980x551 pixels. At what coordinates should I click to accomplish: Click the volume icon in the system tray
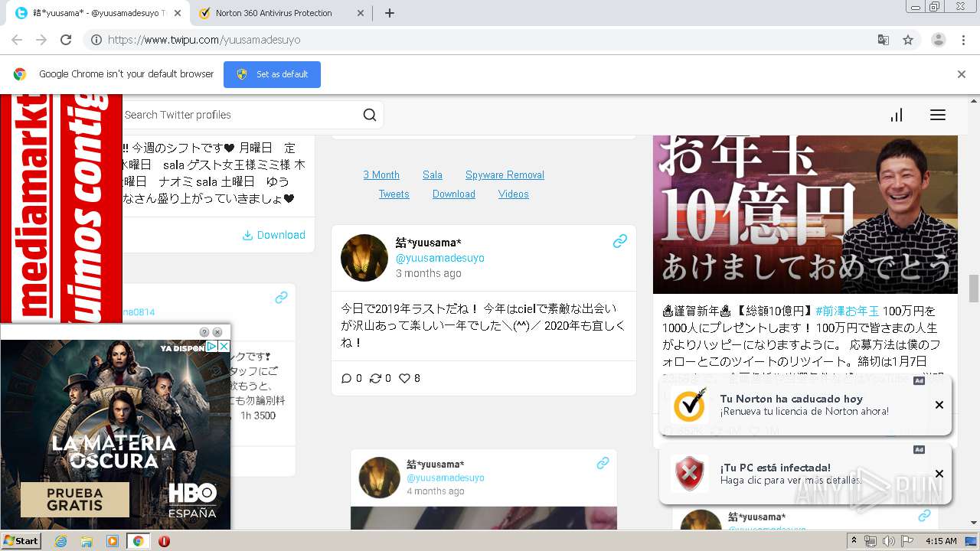pos(888,541)
